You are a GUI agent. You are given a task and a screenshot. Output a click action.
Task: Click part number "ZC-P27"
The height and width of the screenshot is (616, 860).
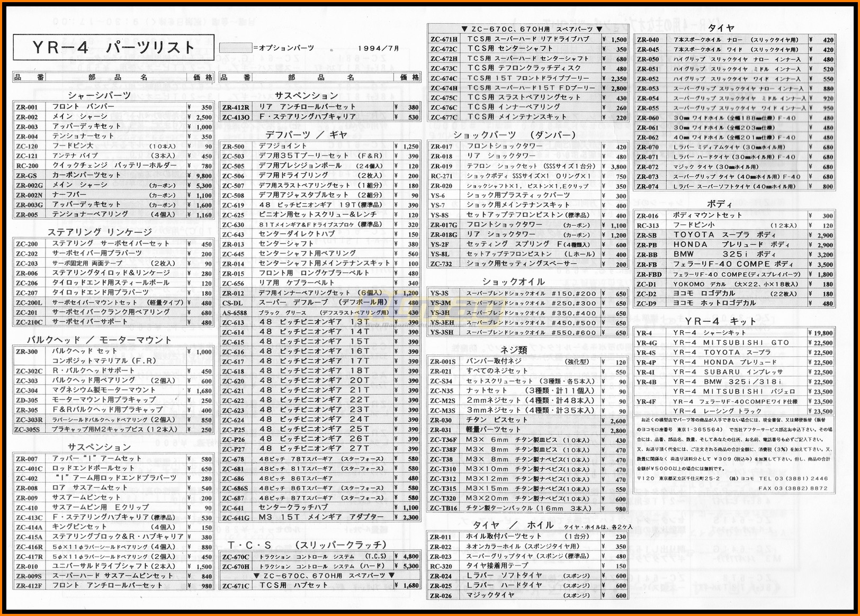coord(234,449)
